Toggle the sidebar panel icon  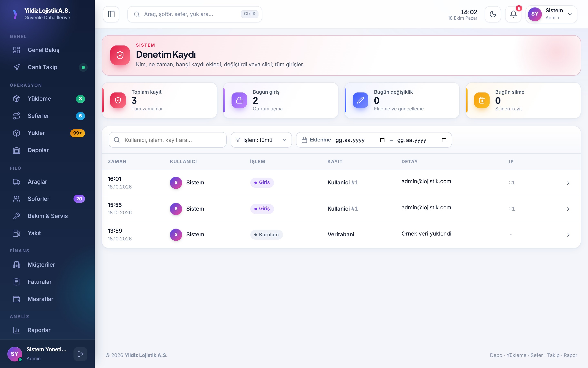111,14
